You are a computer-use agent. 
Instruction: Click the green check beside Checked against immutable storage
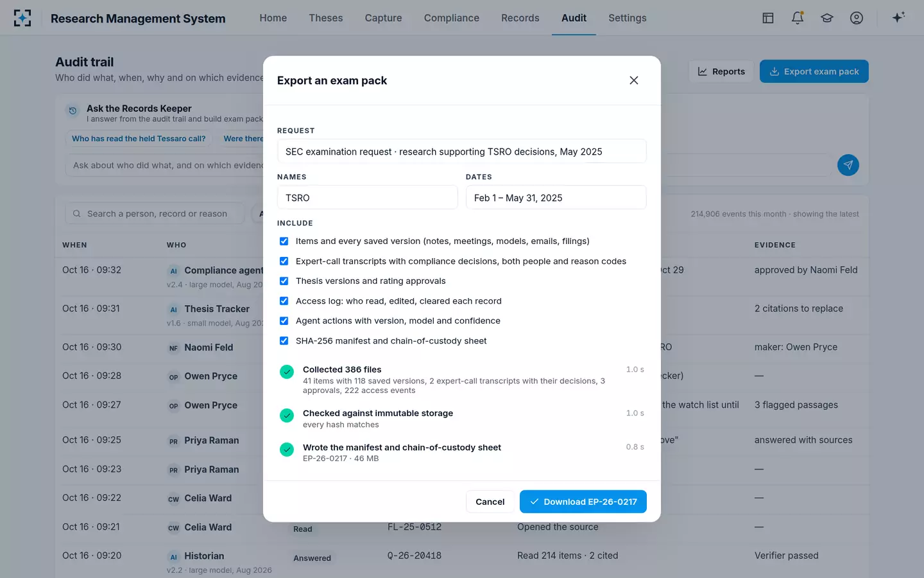(x=287, y=416)
